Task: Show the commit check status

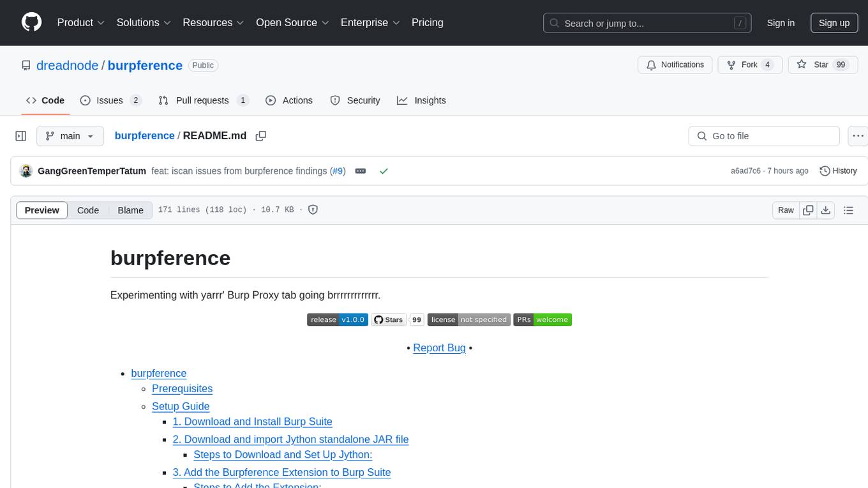Action: click(384, 171)
